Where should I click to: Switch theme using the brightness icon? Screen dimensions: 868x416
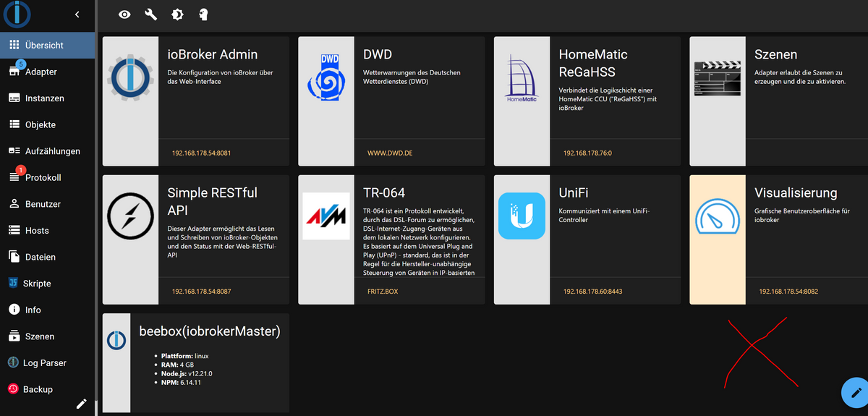[x=177, y=14]
